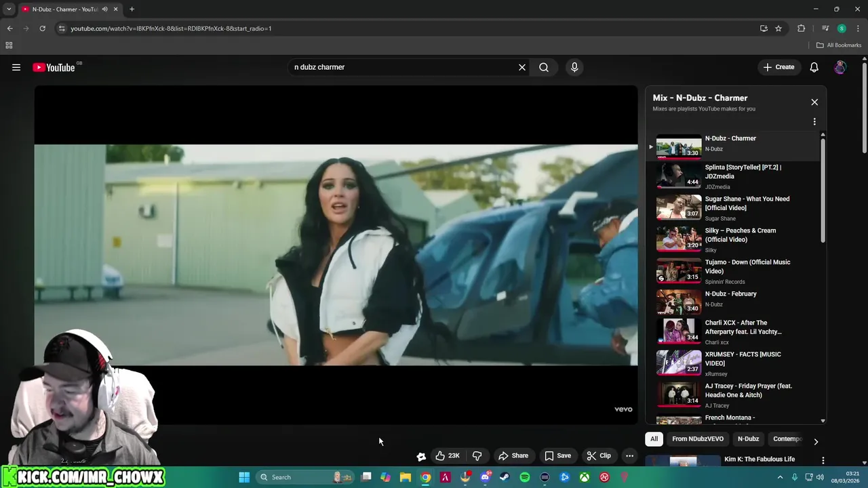Screen dimensions: 868x488
Task: Play Splinta StoryTeller PT.2 from the mix
Action: click(732, 176)
